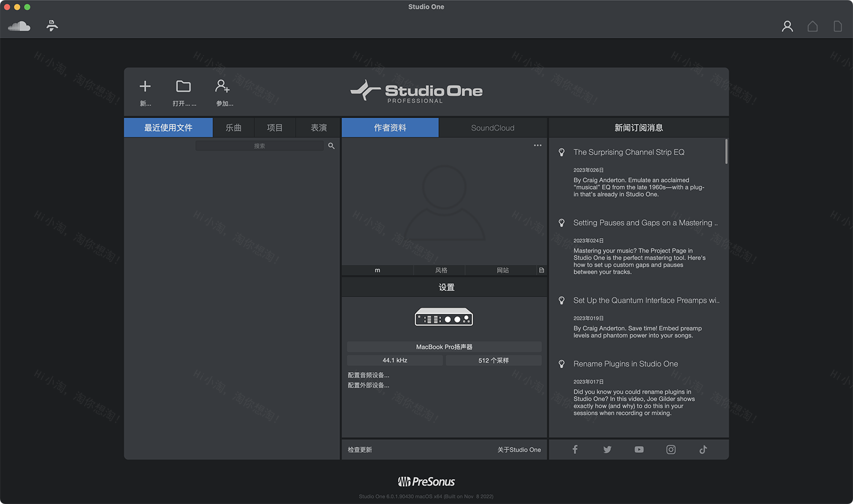
Task: Create a new song with the plus icon
Action: click(145, 86)
